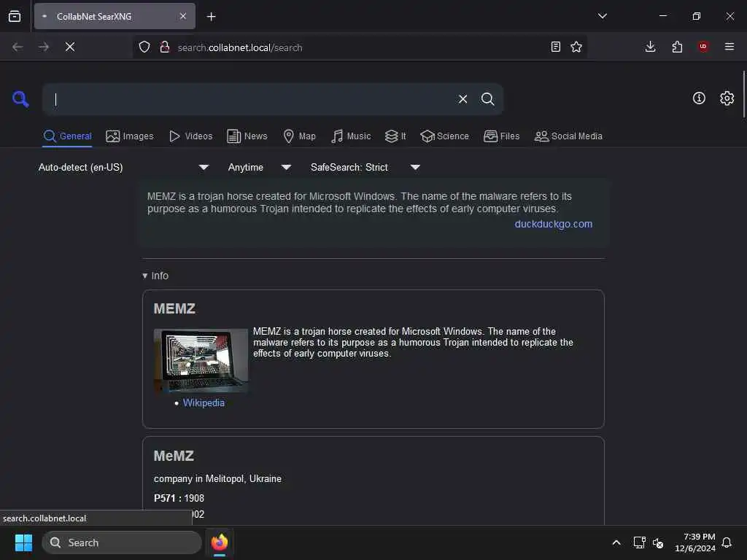The width and height of the screenshot is (747, 560).
Task: Click the address bar URL
Action: tap(239, 47)
